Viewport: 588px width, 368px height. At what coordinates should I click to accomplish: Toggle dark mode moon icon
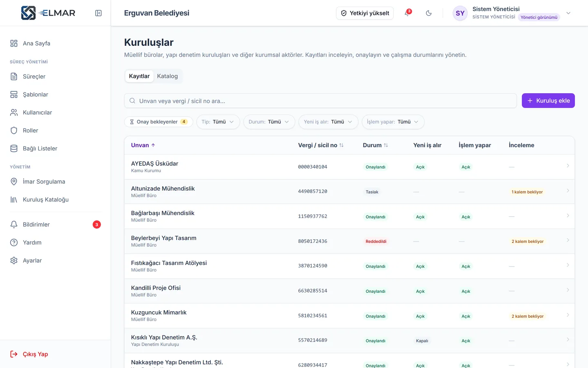(x=429, y=13)
